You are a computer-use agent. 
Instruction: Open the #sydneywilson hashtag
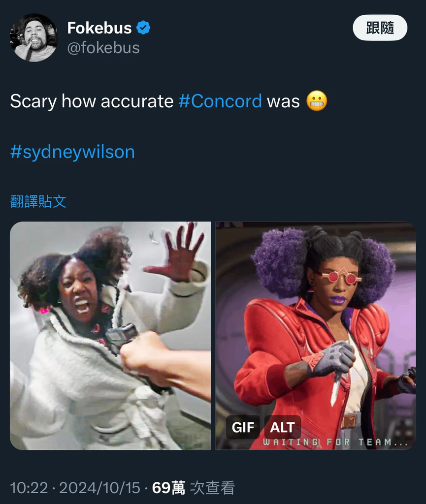[72, 152]
